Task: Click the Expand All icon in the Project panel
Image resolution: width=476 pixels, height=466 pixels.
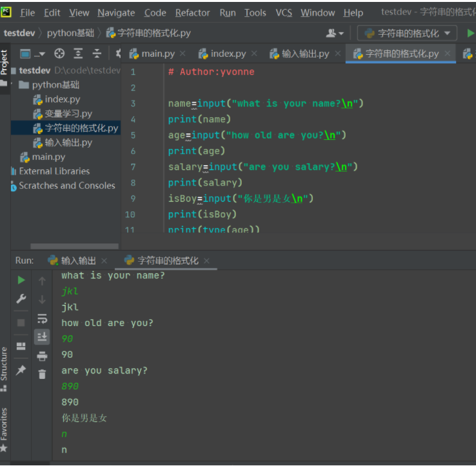Action: (x=78, y=53)
